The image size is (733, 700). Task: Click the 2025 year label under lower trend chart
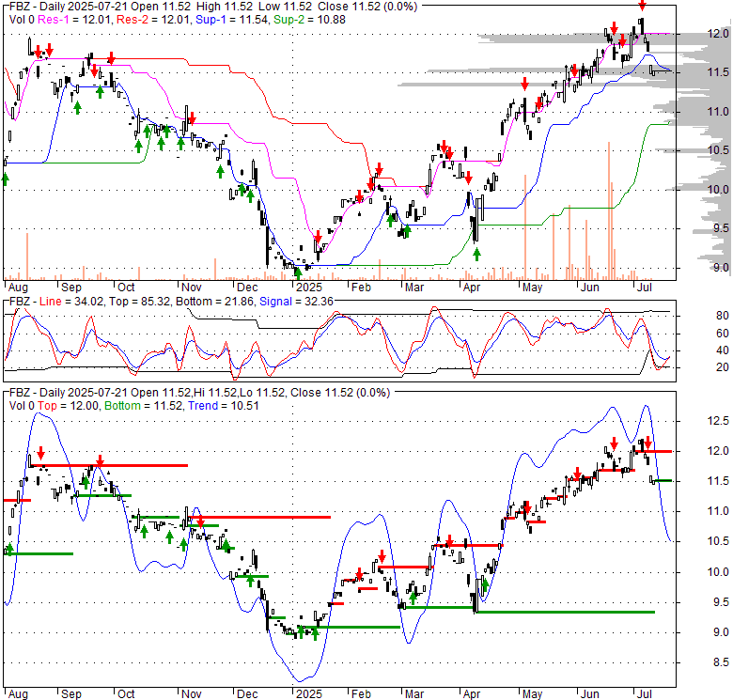[x=309, y=694]
